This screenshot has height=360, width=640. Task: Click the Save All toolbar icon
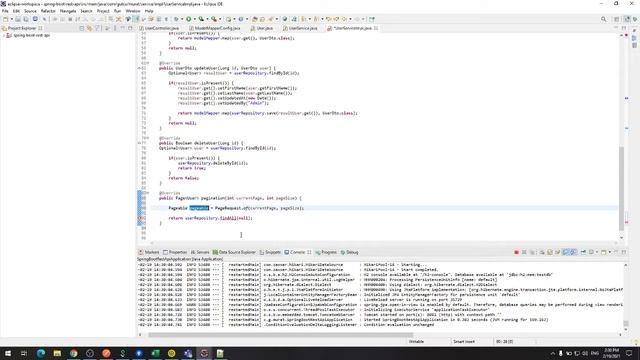coord(26,19)
